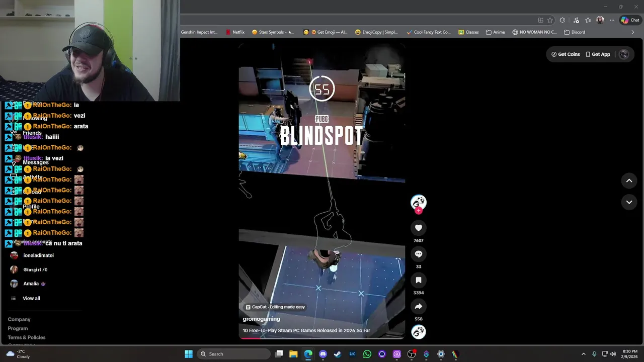
Task: Like the video with the heart icon
Action: 418,228
